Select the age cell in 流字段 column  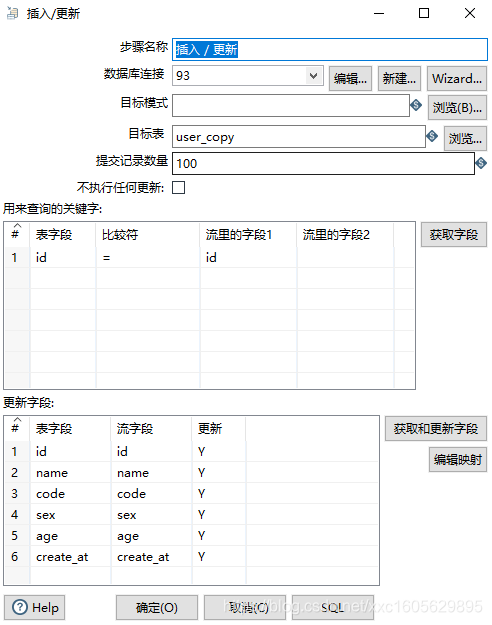tap(151, 536)
